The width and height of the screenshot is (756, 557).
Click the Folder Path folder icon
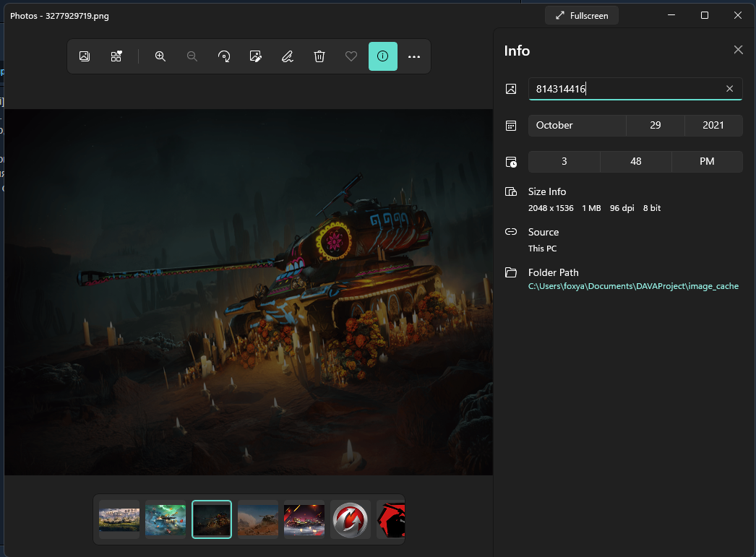tap(511, 272)
